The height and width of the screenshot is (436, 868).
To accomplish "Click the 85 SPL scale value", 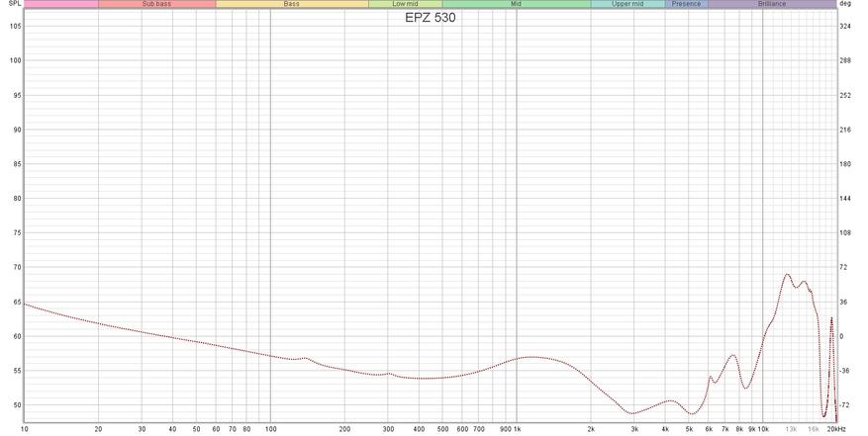I will (17, 164).
